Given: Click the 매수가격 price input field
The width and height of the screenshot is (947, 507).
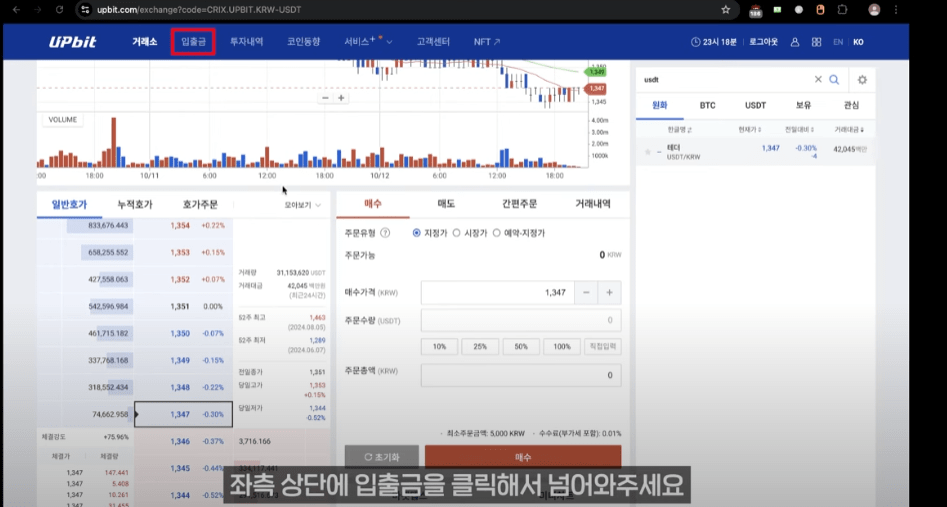Looking at the screenshot, I should click(498, 292).
